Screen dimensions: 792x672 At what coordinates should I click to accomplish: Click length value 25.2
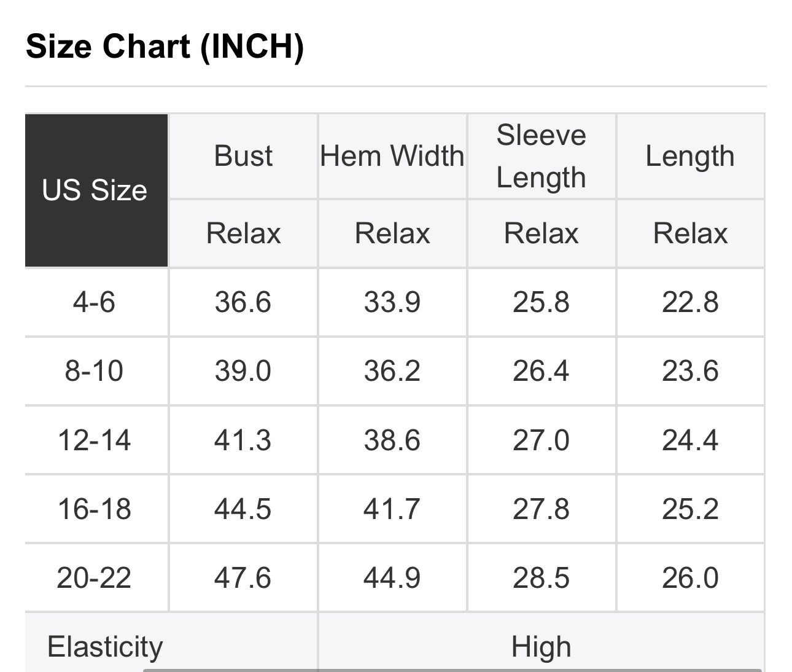click(690, 509)
